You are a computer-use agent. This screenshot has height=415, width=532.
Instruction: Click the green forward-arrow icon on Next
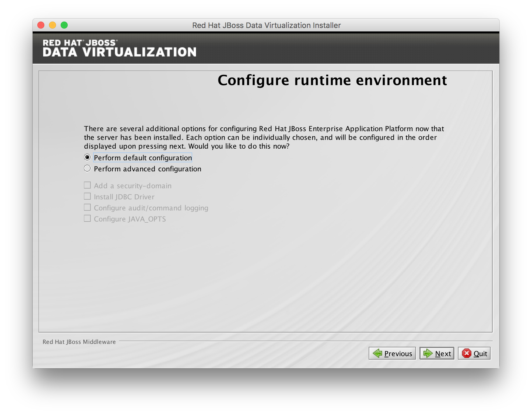pos(428,353)
